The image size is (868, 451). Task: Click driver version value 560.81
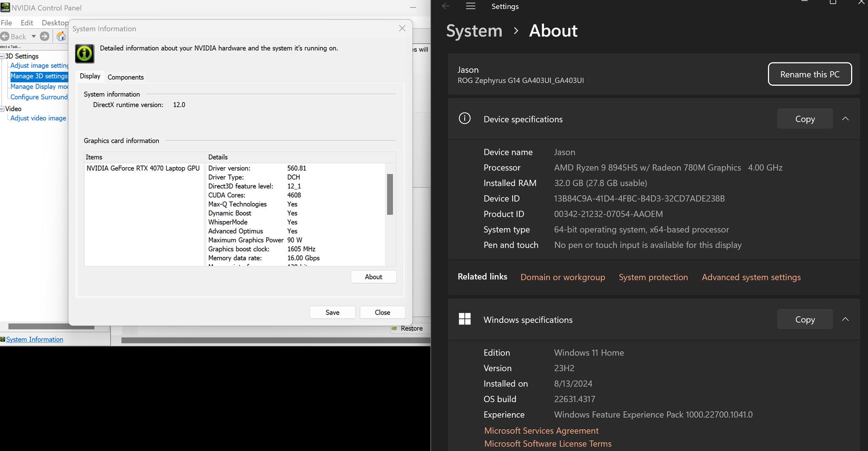coord(297,168)
